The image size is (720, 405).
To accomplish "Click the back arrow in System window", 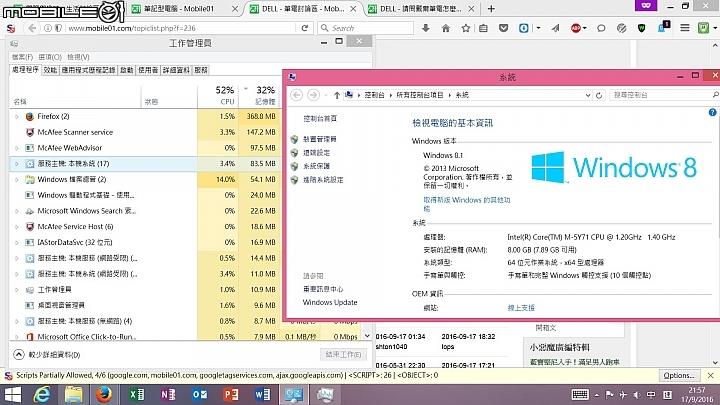I will coord(297,95).
